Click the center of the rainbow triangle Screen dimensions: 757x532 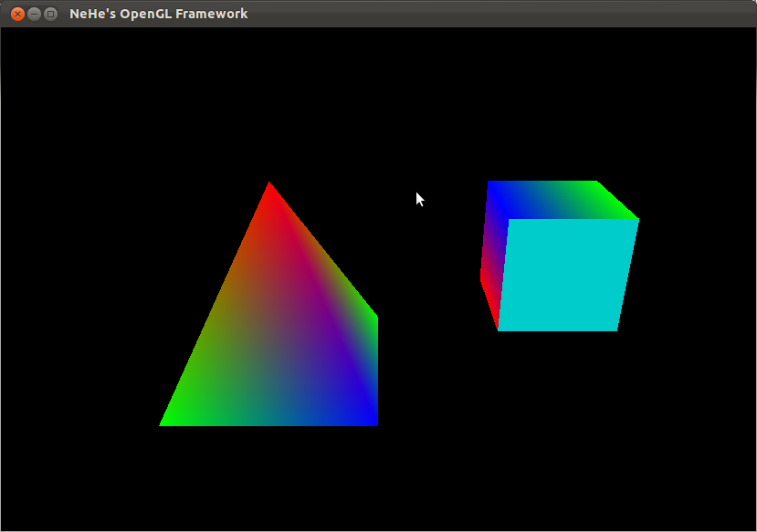[x=269, y=338]
